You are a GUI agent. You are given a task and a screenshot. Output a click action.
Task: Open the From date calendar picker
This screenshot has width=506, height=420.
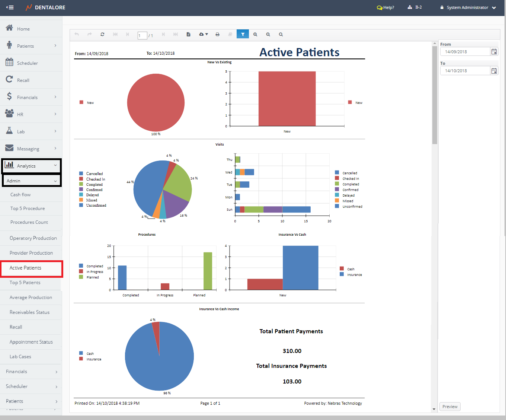(494, 52)
